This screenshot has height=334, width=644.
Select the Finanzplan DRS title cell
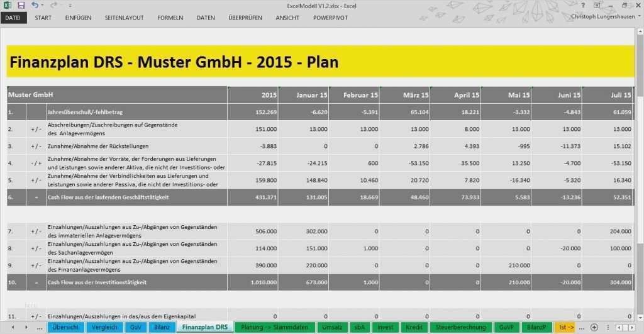click(320, 62)
